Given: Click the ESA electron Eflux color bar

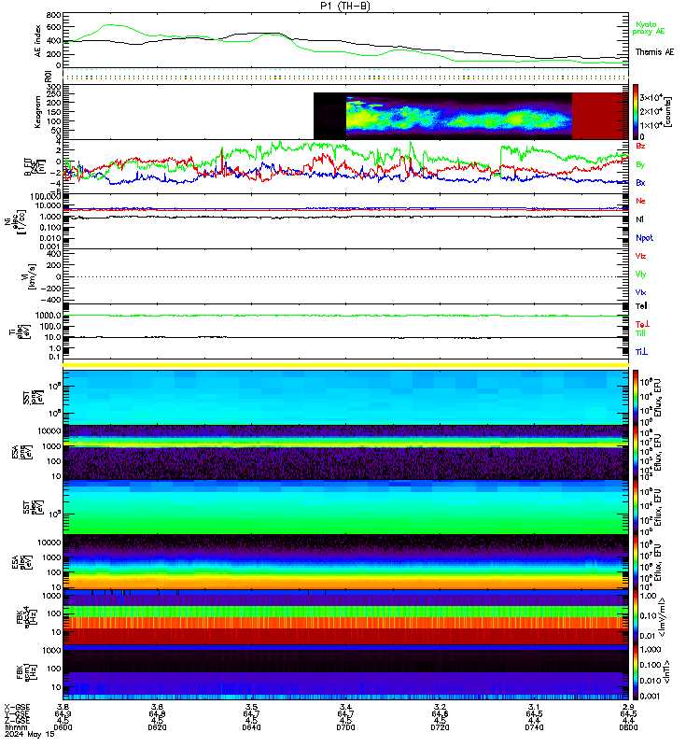Looking at the screenshot, I should click(636, 562).
